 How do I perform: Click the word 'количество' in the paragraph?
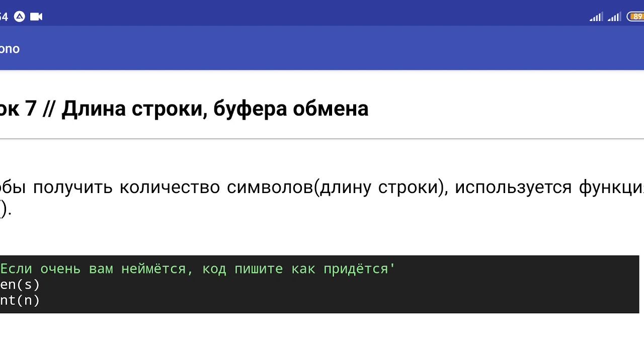coord(170,187)
